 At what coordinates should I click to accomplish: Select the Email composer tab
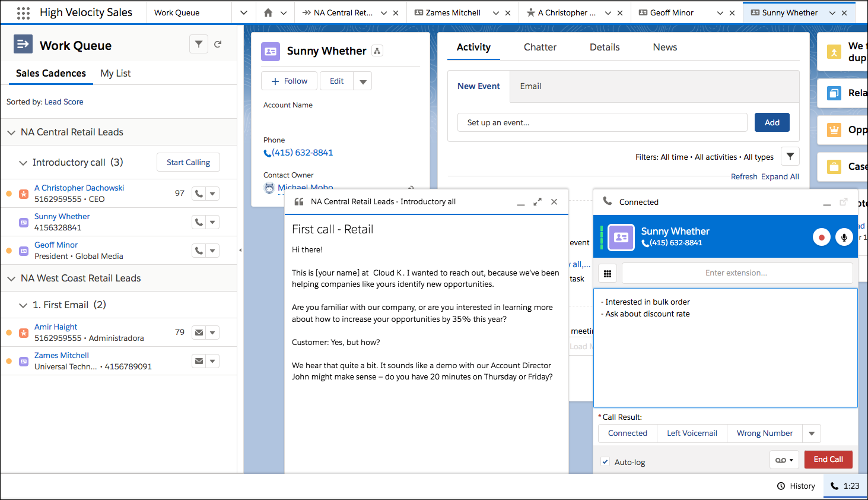(x=530, y=86)
